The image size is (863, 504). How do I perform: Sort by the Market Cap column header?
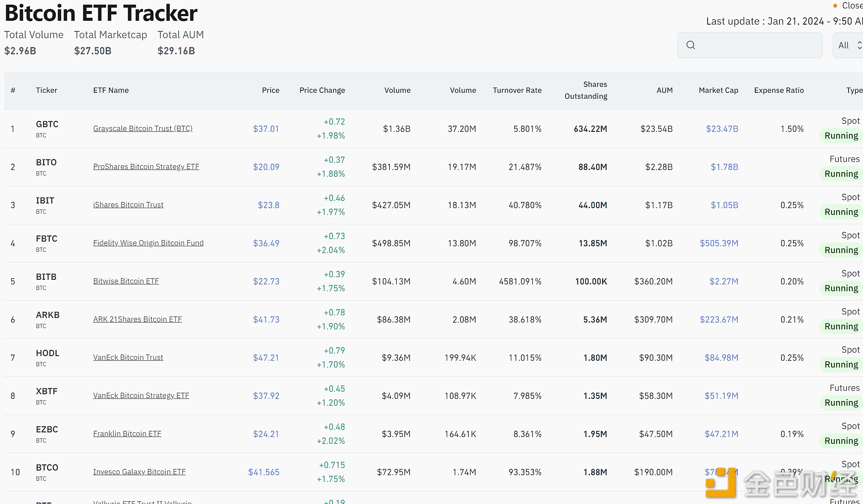pyautogui.click(x=719, y=90)
